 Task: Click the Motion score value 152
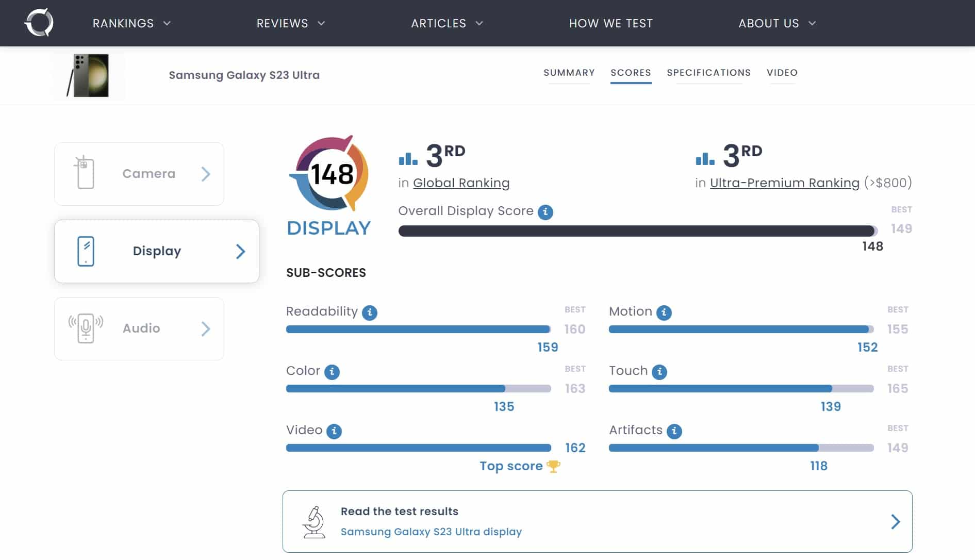pos(867,348)
